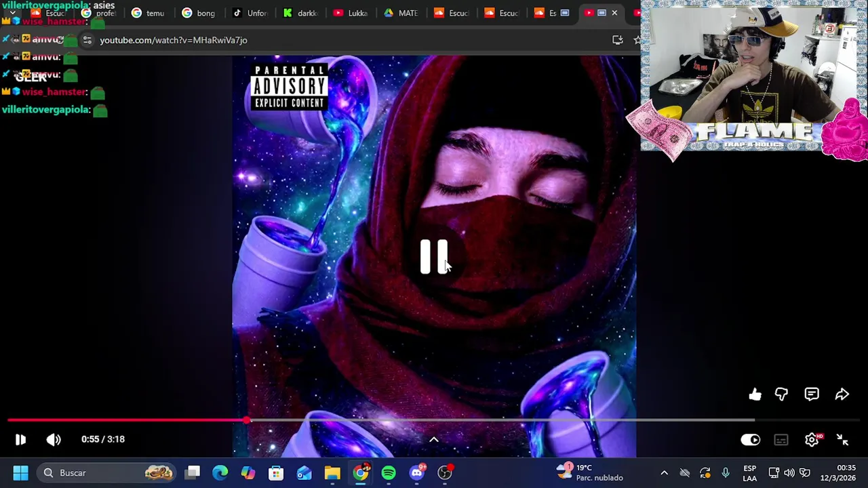Exit fullscreen mode in the player
868x488 pixels.
point(842,440)
